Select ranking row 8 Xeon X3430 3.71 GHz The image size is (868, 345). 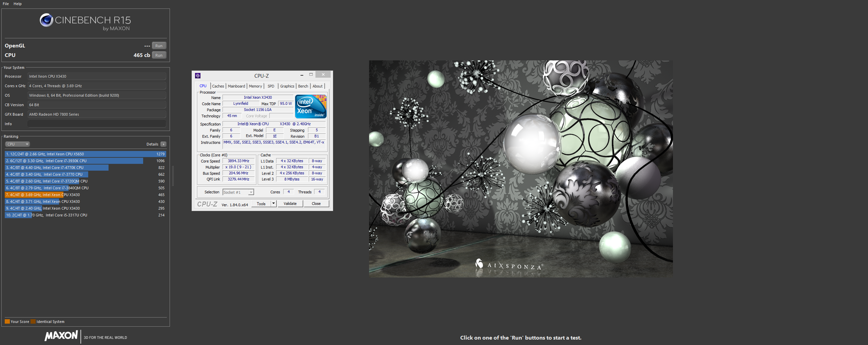(x=85, y=202)
